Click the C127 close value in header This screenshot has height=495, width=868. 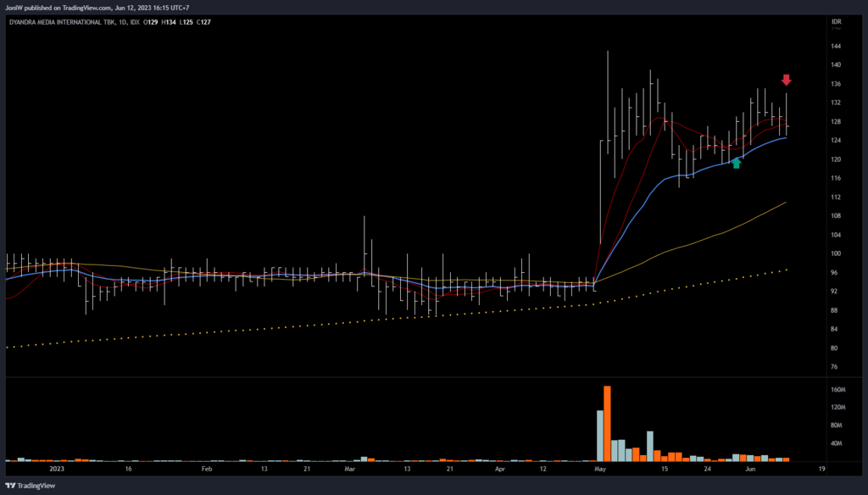(203, 22)
